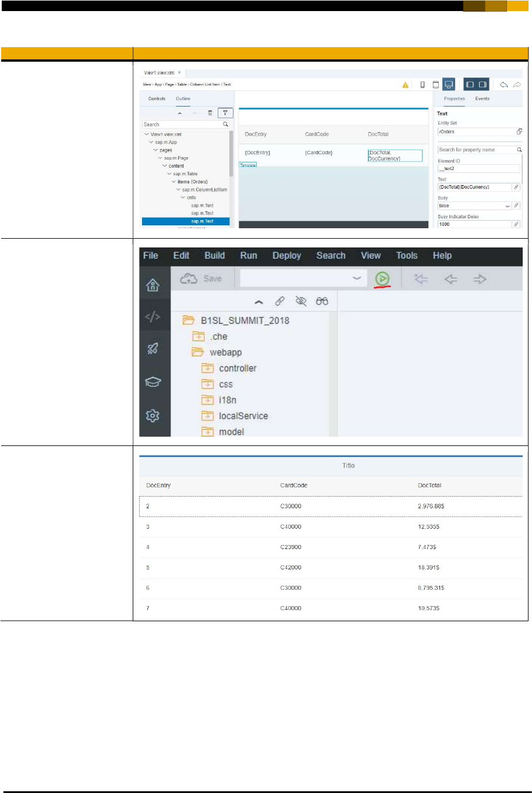Select the tablet device preview icon

[435, 85]
